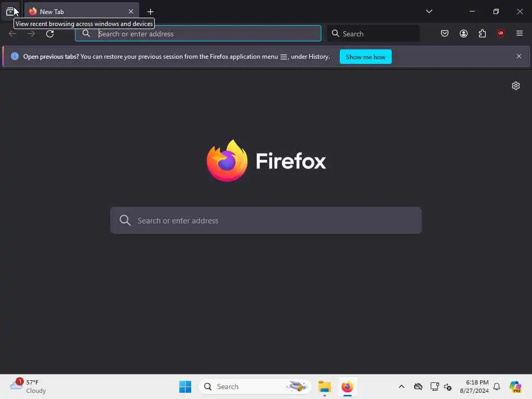Close the New Tab tab
The height and width of the screenshot is (399, 532).
[x=131, y=11]
